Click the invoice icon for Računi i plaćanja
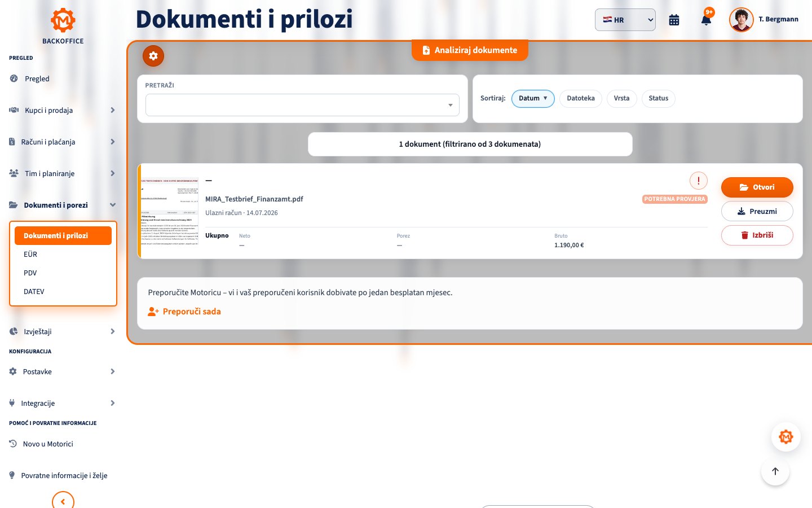Image resolution: width=812 pixels, height=508 pixels. (x=12, y=142)
